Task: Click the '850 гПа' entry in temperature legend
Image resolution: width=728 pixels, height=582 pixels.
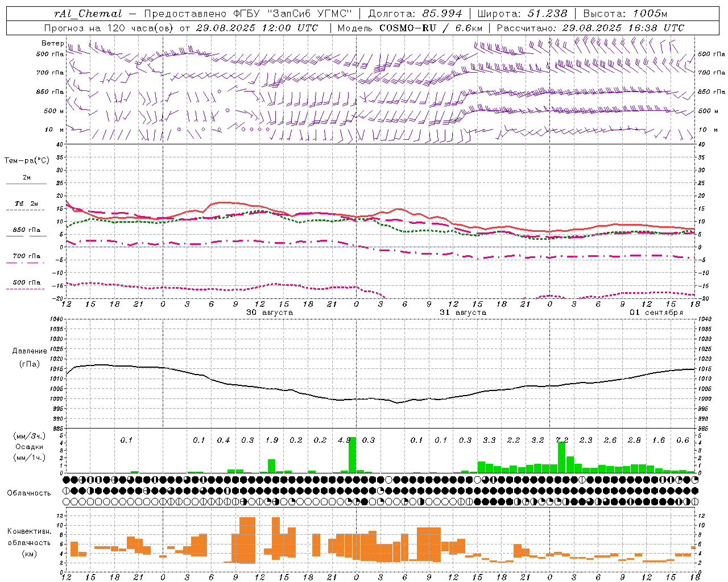Action: coord(27,230)
